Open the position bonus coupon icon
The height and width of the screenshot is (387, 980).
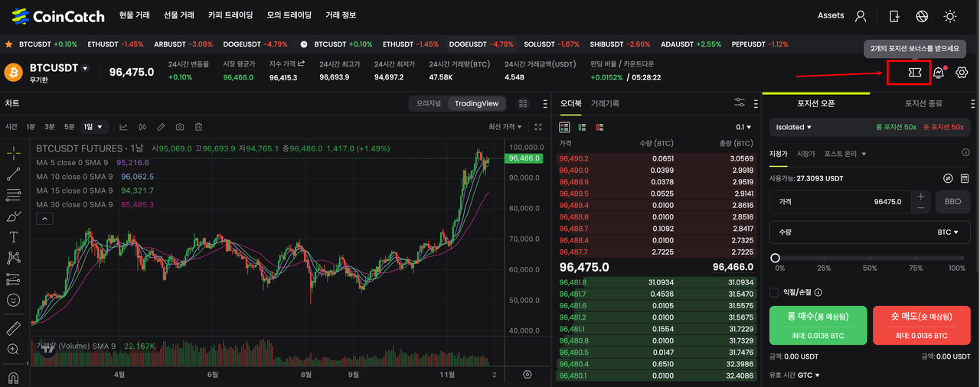913,73
